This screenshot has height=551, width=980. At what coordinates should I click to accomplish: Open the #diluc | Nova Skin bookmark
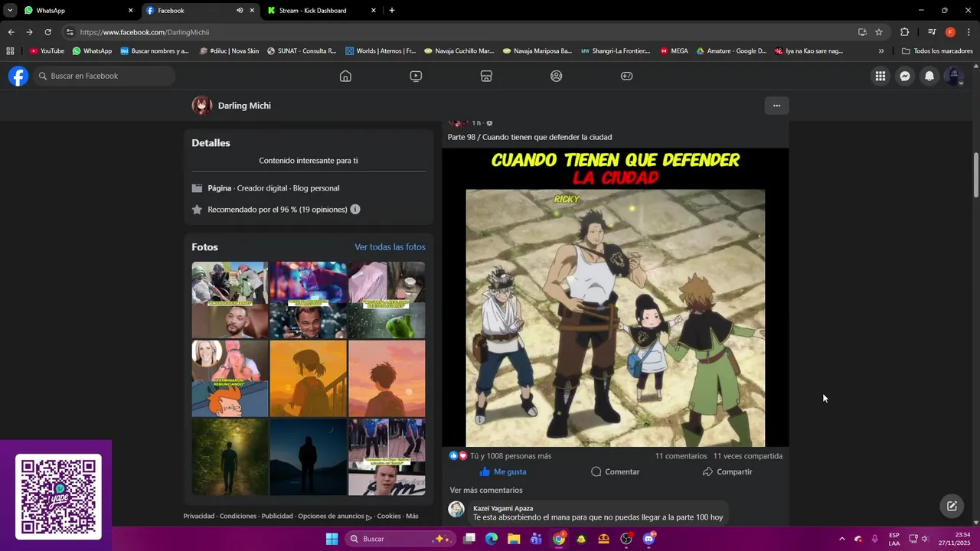(x=228, y=51)
